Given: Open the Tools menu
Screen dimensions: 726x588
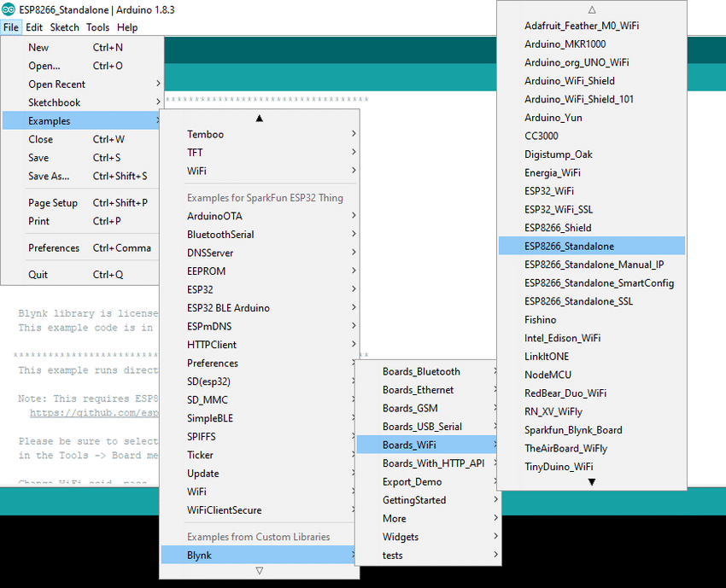Looking at the screenshot, I should [97, 27].
